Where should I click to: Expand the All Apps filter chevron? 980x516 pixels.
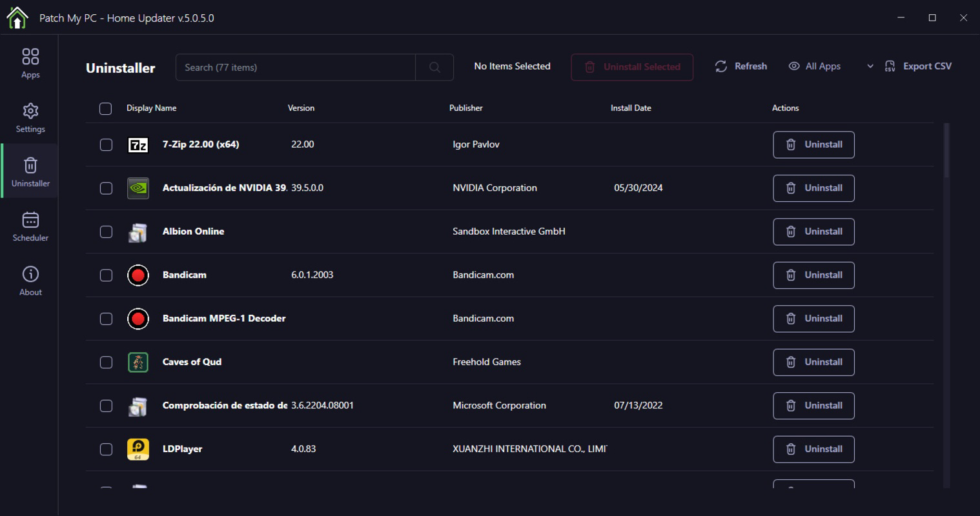coord(870,66)
